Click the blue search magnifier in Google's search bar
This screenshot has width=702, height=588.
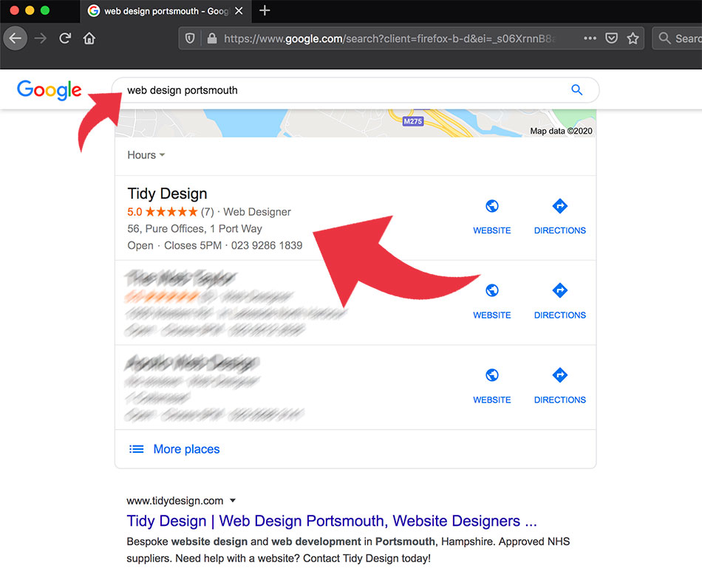576,89
